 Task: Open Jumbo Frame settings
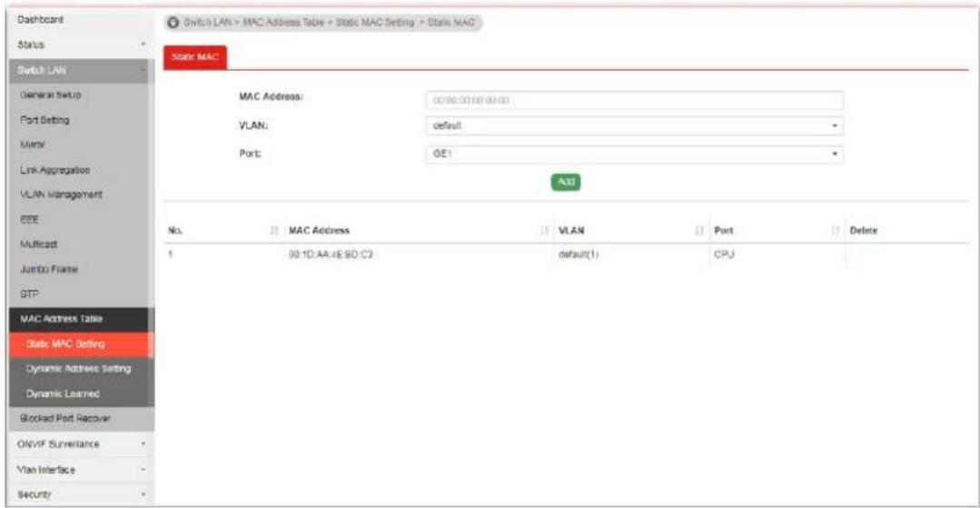point(78,270)
